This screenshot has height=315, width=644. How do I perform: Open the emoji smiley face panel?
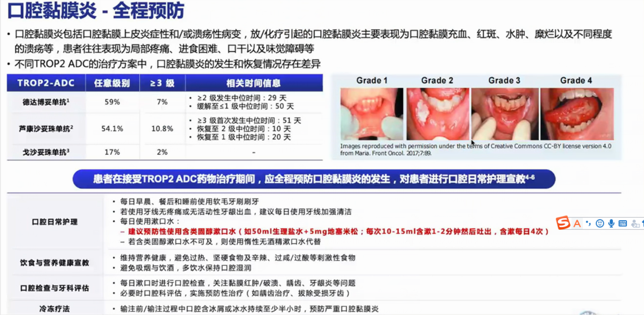point(600,223)
